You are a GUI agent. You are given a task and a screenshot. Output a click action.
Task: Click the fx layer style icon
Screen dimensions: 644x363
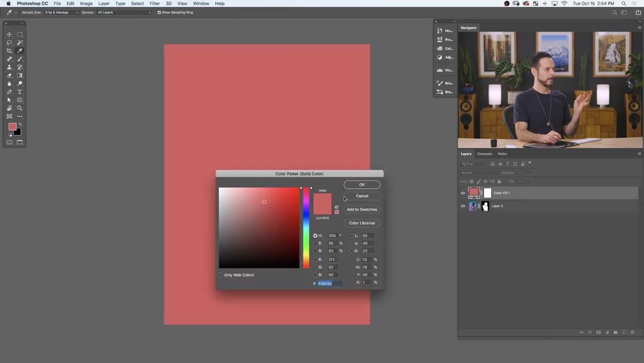tap(590, 332)
